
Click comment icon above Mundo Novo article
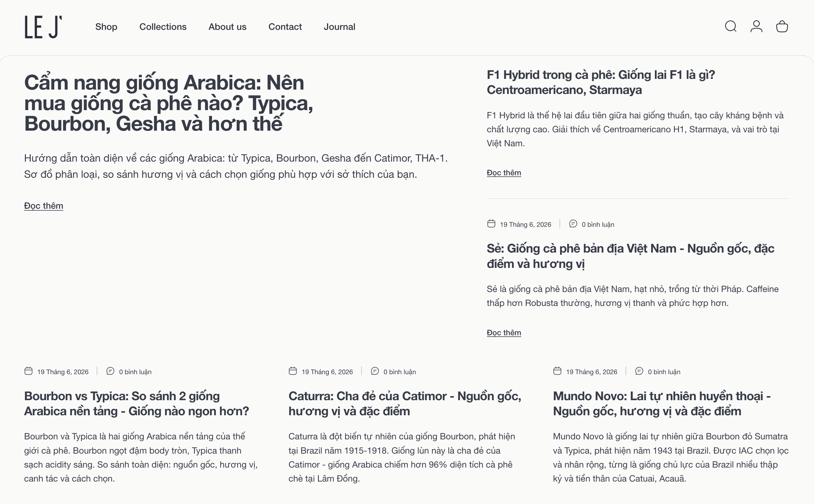[639, 371]
